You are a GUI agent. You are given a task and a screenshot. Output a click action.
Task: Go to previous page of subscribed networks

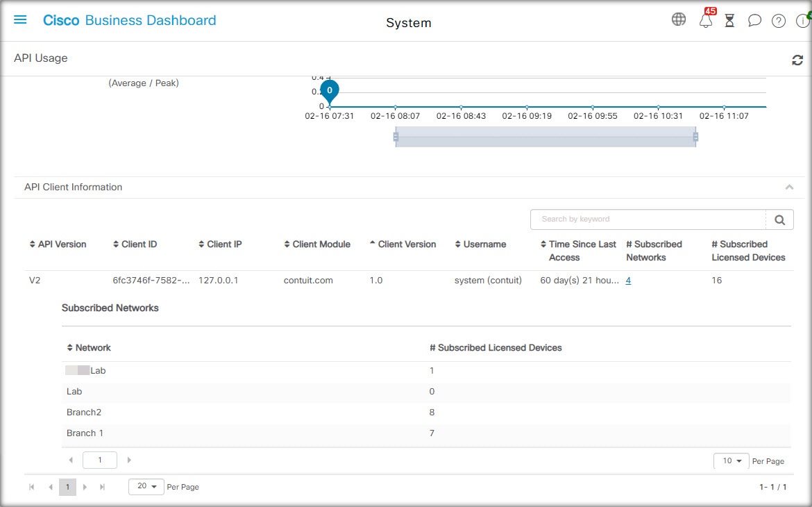tap(71, 460)
